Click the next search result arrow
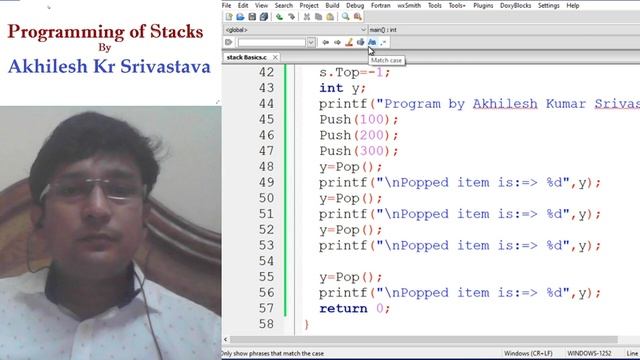The height and width of the screenshot is (360, 640). coord(337,42)
